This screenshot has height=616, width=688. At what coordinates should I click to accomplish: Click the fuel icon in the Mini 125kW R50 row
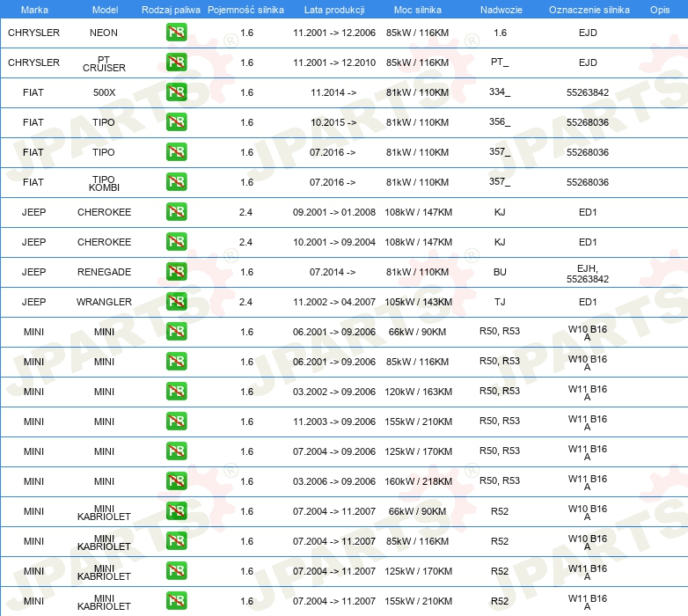click(x=176, y=451)
